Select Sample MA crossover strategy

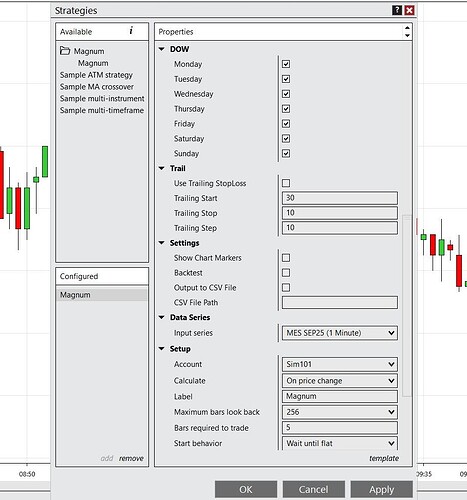pos(97,87)
